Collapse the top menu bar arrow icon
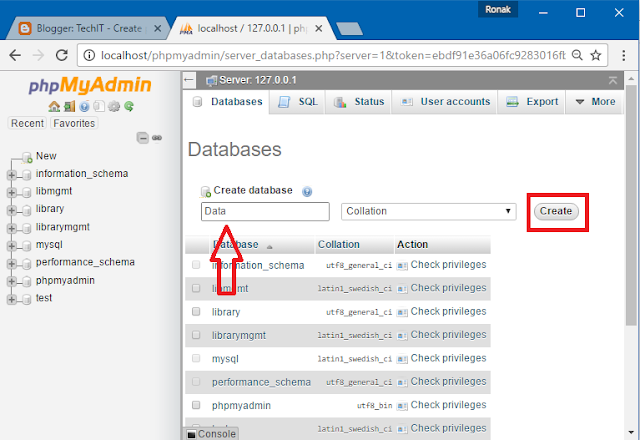 (x=613, y=80)
